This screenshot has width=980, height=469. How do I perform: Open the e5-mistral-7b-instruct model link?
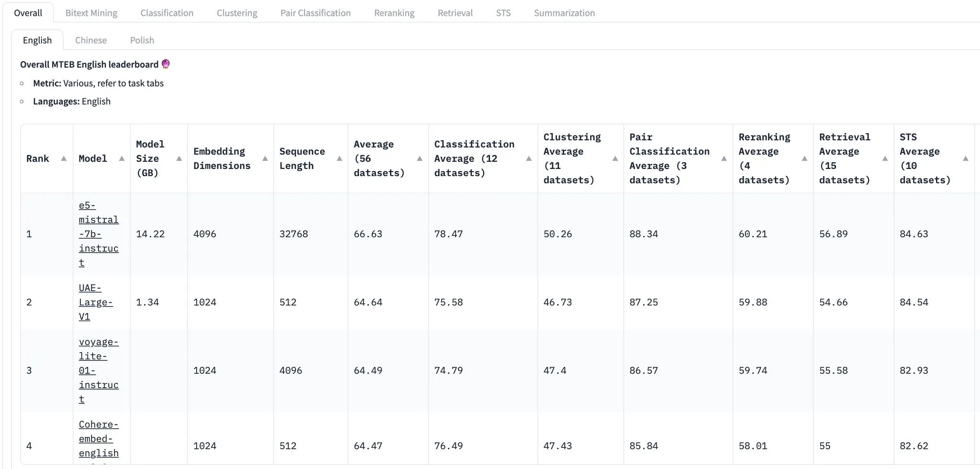(x=98, y=234)
